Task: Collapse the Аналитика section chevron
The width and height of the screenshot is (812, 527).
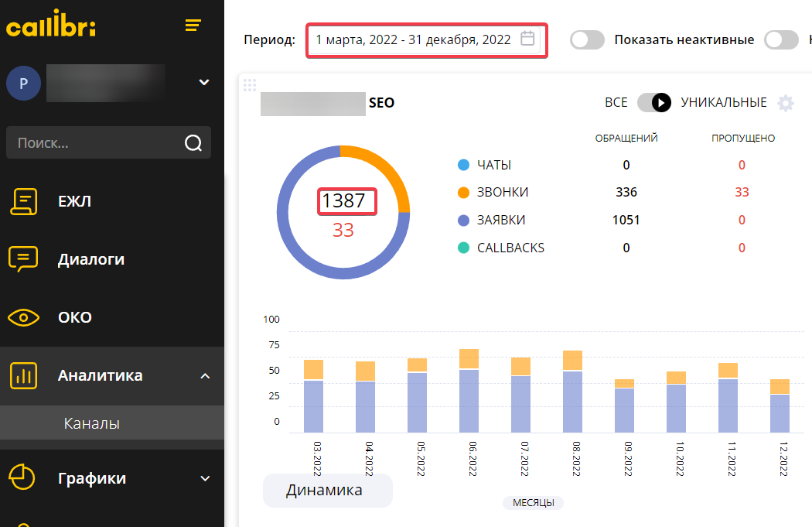Action: [x=205, y=376]
